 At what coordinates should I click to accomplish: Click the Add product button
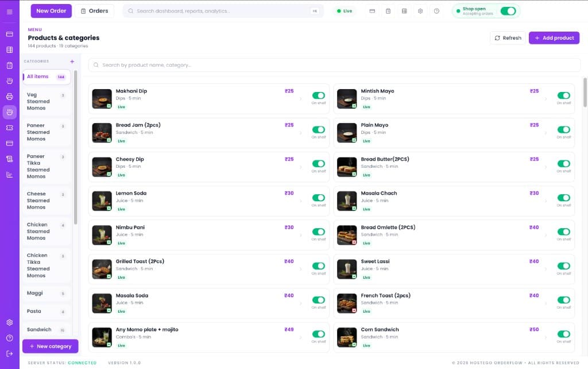pyautogui.click(x=554, y=38)
